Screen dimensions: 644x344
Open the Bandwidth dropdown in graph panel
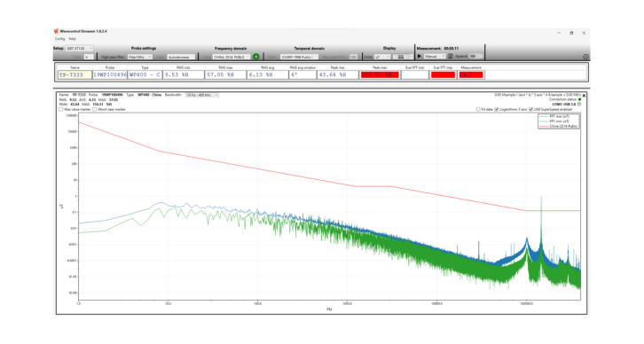[x=201, y=95]
